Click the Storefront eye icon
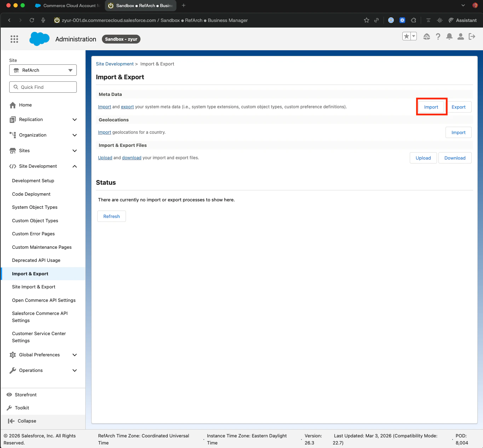483x448 pixels. click(9, 395)
